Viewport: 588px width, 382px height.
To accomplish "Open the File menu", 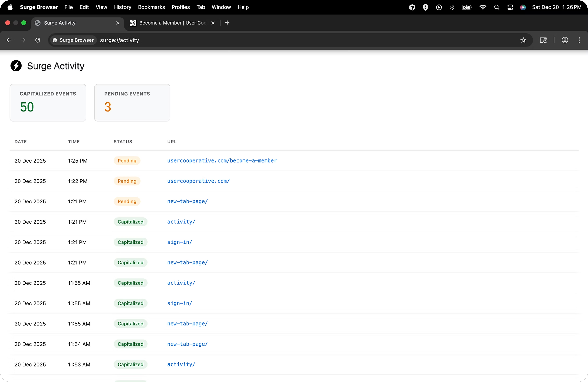I will click(68, 7).
